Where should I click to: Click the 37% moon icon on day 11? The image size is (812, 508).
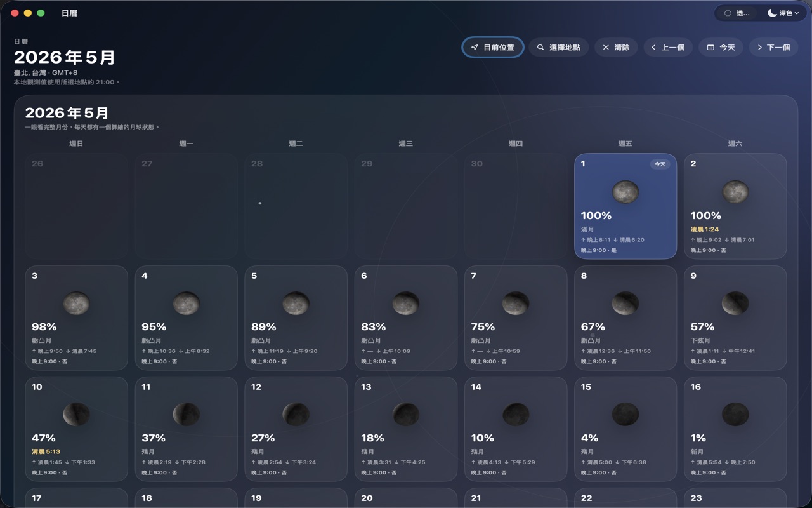186,415
